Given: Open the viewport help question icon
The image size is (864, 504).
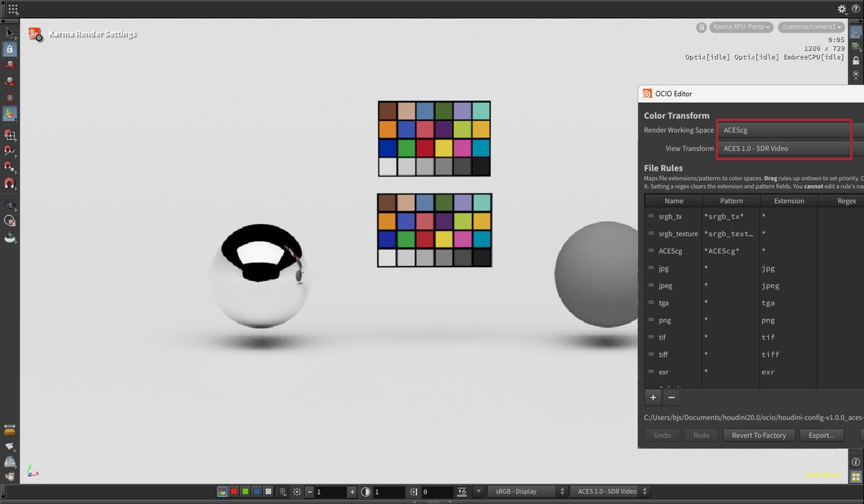Looking at the screenshot, I should click(x=856, y=9).
